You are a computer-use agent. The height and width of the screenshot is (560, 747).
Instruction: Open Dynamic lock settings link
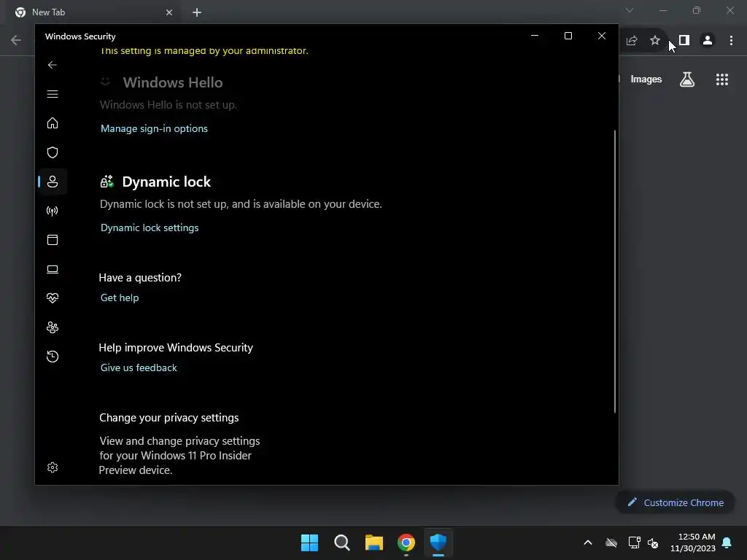pos(150,227)
